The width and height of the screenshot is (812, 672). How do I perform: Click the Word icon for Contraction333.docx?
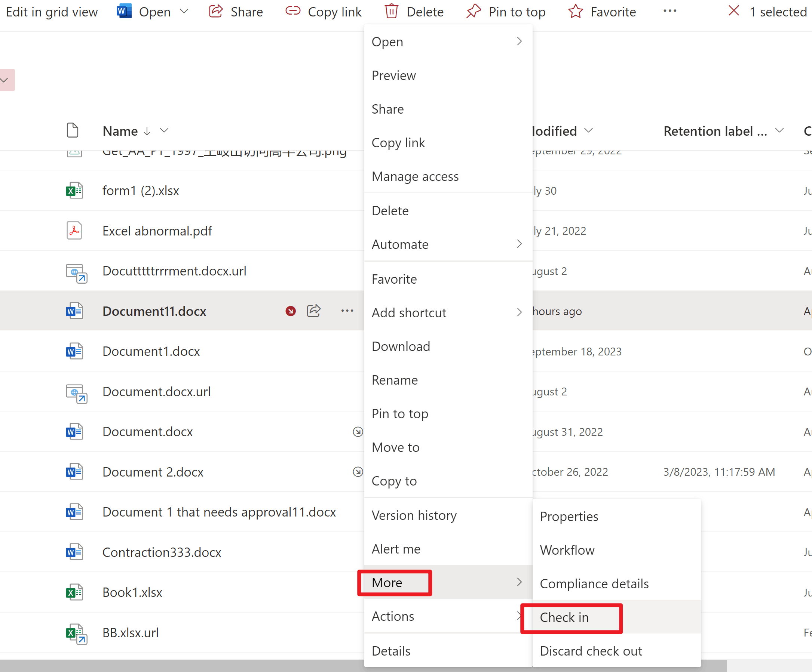coord(74,552)
